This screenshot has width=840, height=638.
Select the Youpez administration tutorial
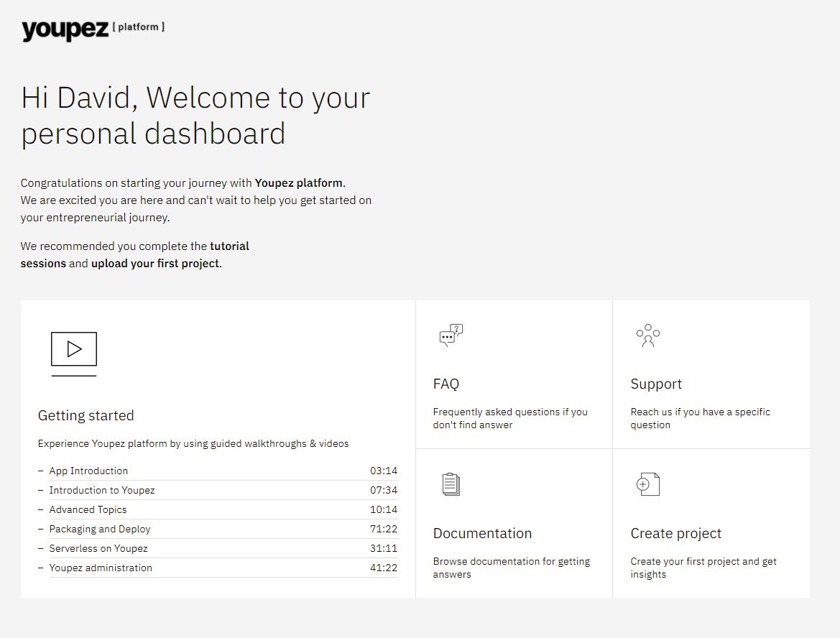click(x=101, y=568)
